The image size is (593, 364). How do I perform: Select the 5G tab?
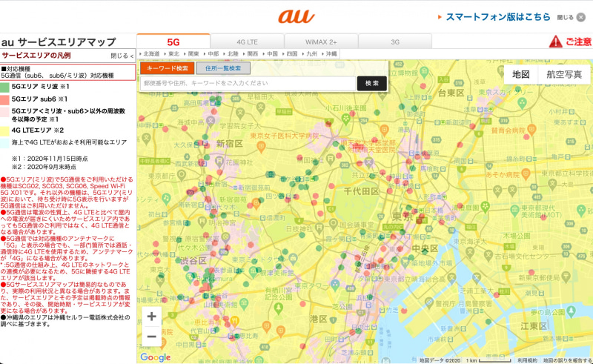pos(173,42)
